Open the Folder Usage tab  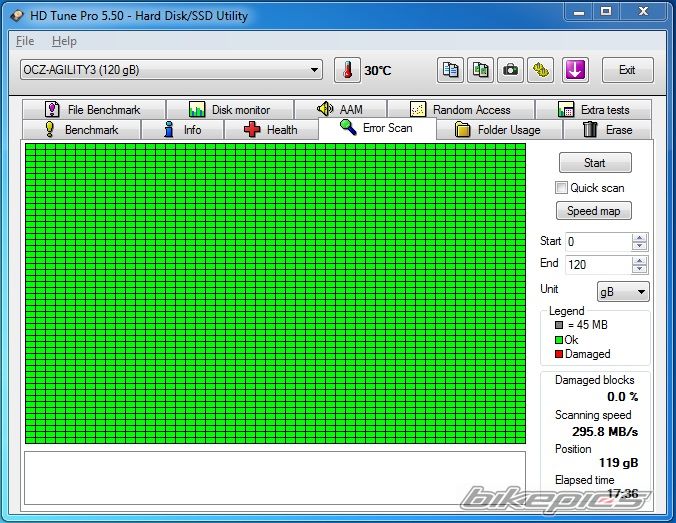[497, 130]
